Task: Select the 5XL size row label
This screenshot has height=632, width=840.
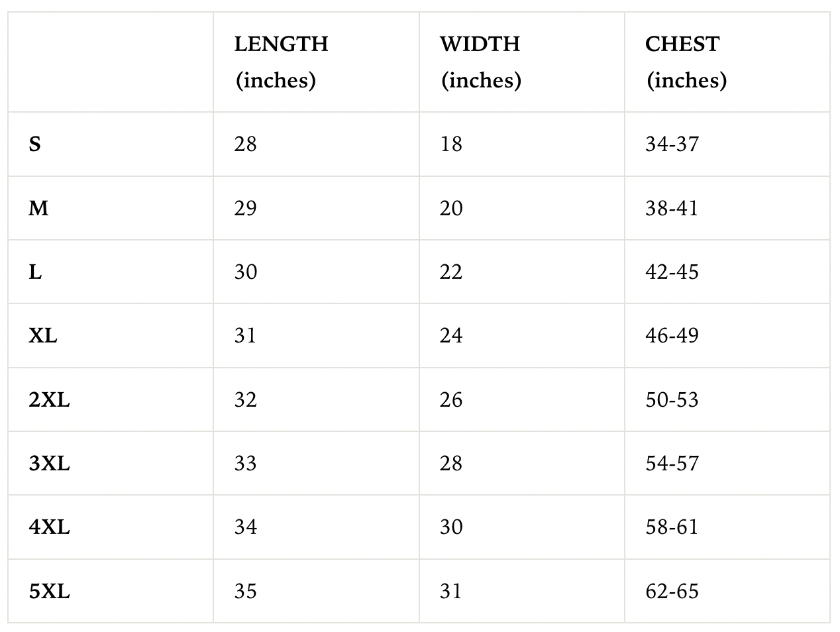Action: [49, 591]
